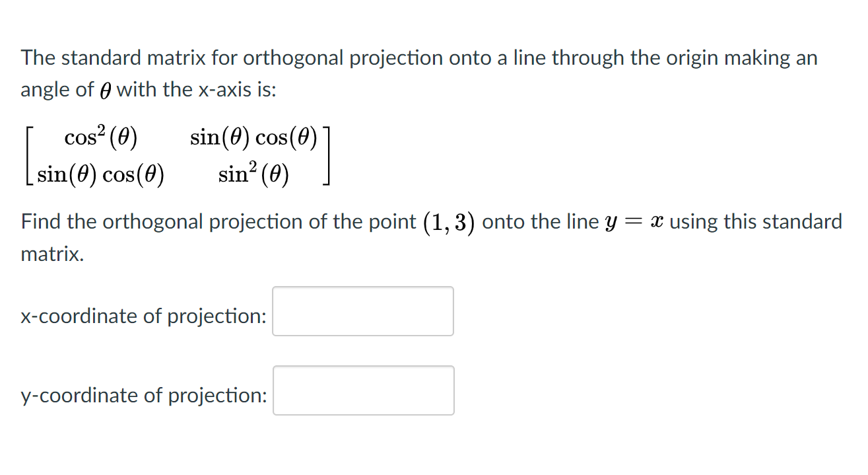Click the x-coordinate of projection input field
Image resolution: width=868 pixels, height=475 pixels.
[x=362, y=311]
